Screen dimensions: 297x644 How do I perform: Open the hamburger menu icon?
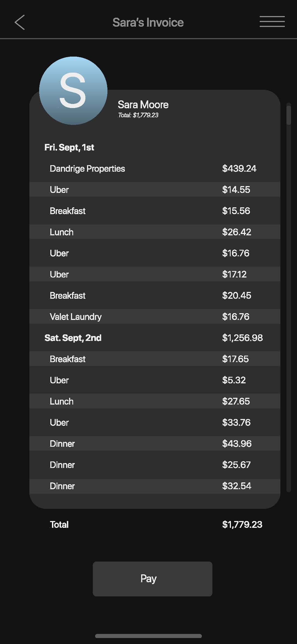[272, 21]
